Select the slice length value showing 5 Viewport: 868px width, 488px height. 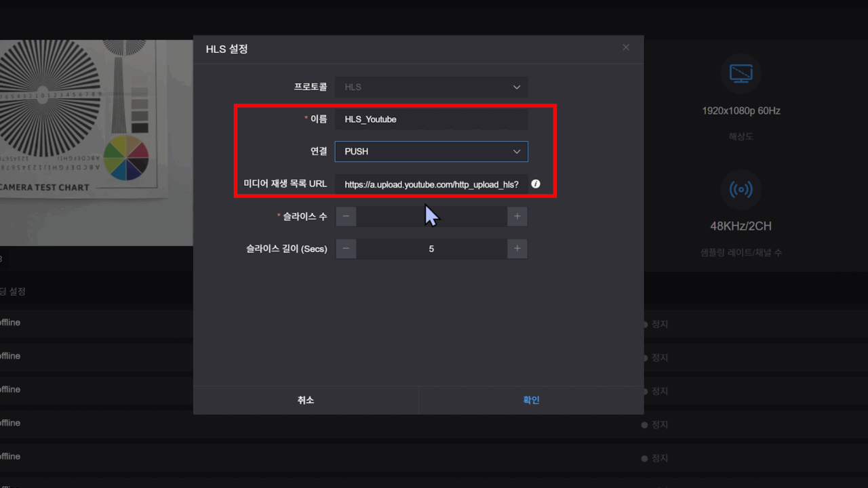click(x=431, y=249)
